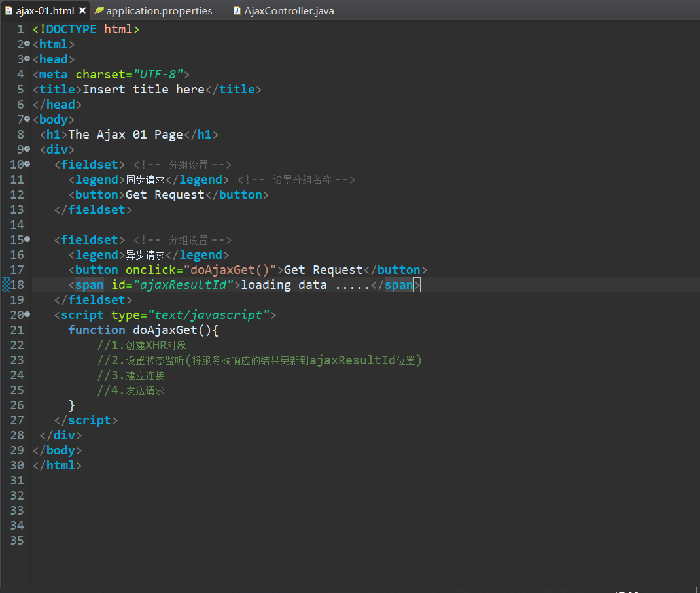
Task: Click the 'text/javascript' type value
Action: pyautogui.click(x=209, y=315)
